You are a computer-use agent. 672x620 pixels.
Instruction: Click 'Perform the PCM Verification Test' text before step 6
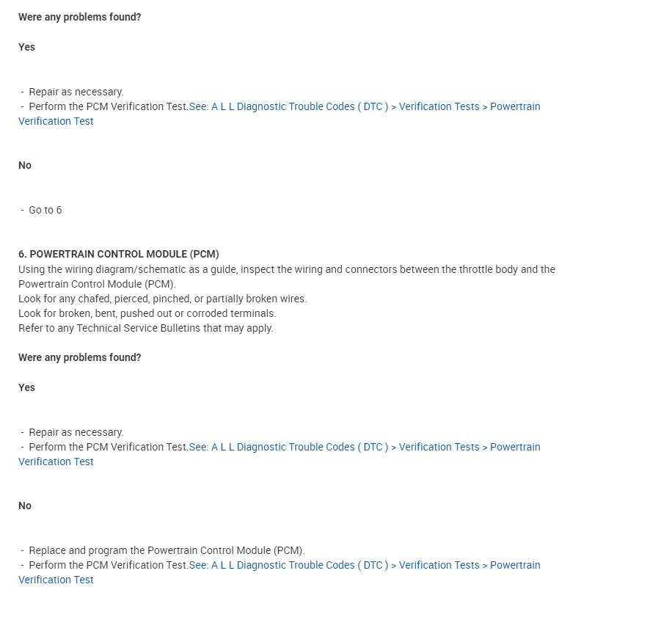point(109,106)
